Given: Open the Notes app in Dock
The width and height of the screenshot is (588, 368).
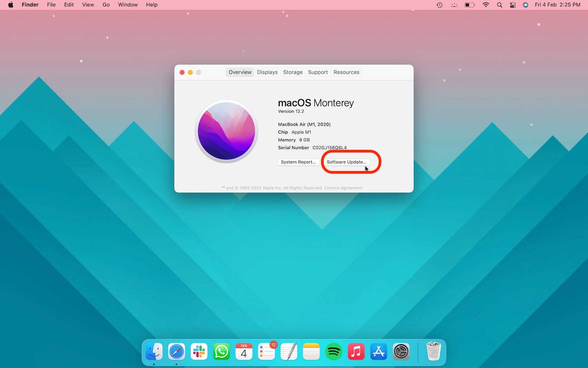Looking at the screenshot, I should [x=311, y=352].
